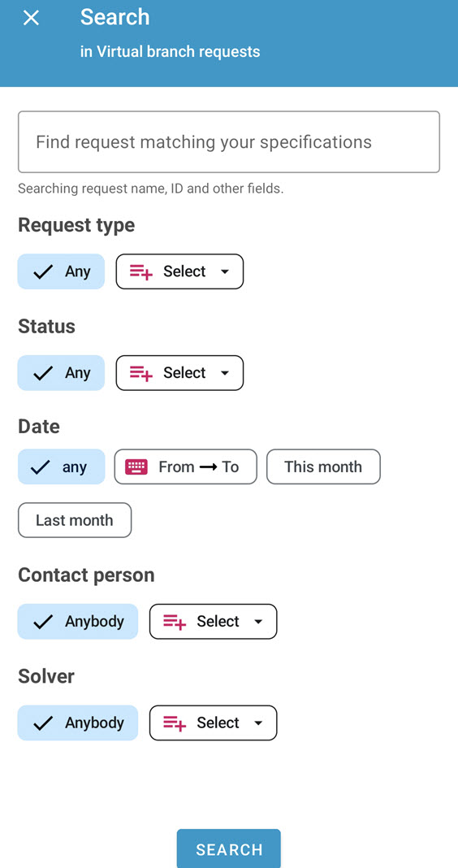The image size is (458, 868).
Task: Click the list-add icon in Status Select
Action: tap(141, 373)
